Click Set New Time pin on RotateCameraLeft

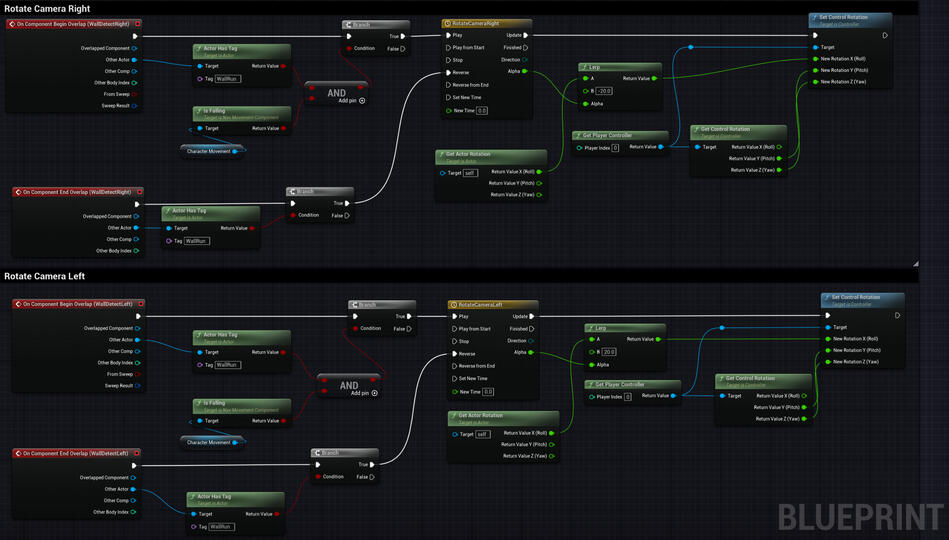453,378
